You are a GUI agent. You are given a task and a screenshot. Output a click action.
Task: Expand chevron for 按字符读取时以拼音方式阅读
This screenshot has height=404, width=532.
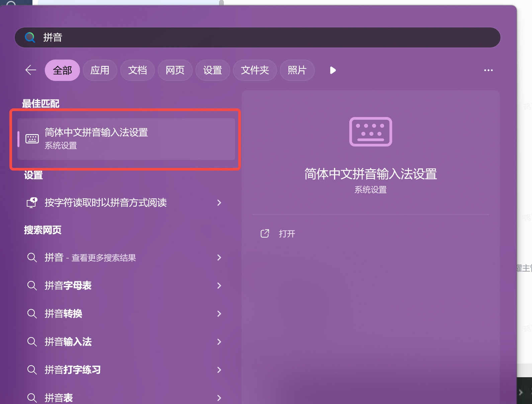pos(219,203)
